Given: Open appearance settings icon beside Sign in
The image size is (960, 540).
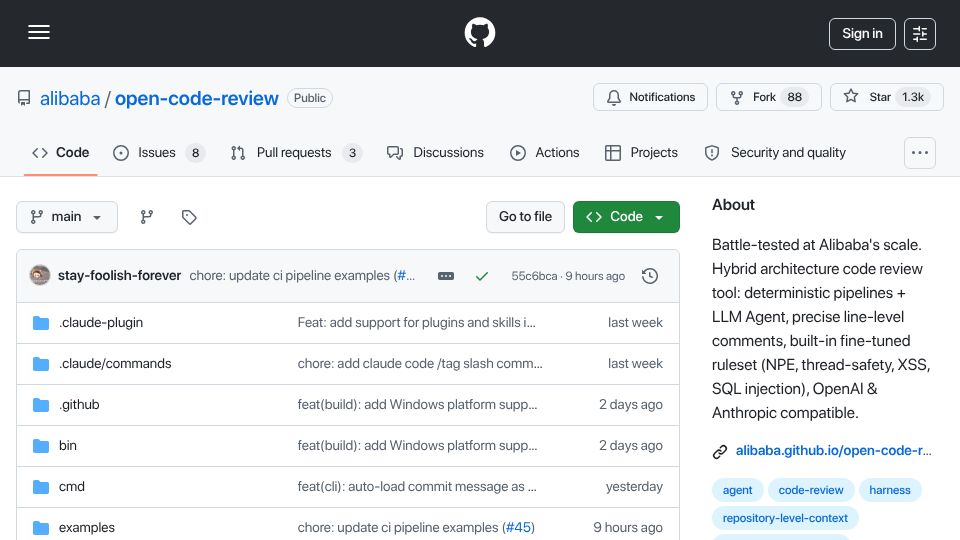Looking at the screenshot, I should click(920, 34).
